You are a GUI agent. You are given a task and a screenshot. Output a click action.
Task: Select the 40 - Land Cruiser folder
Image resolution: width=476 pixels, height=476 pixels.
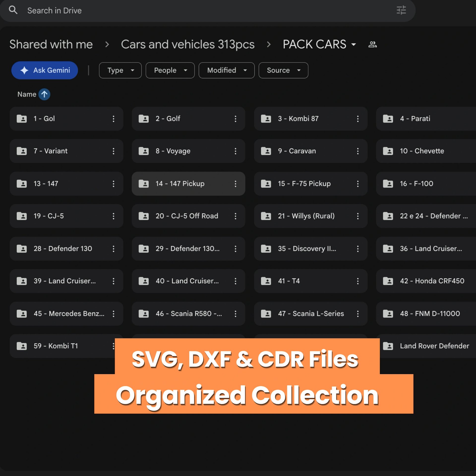click(188, 281)
